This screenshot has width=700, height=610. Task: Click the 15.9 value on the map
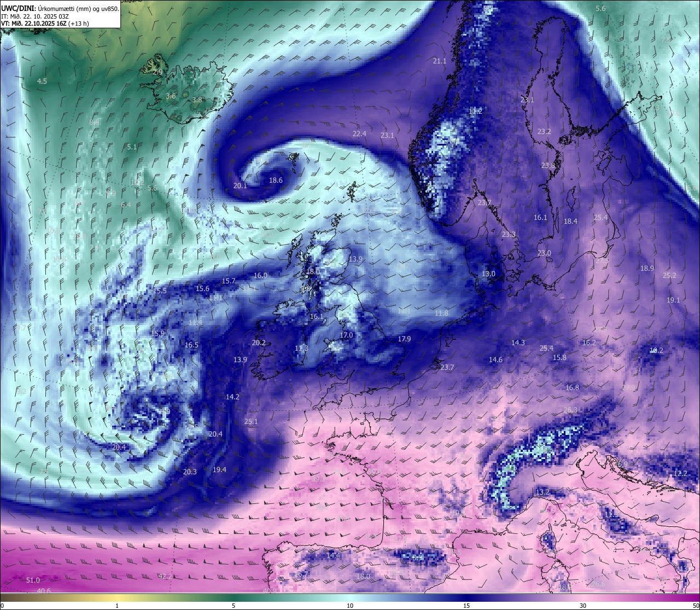point(157,333)
